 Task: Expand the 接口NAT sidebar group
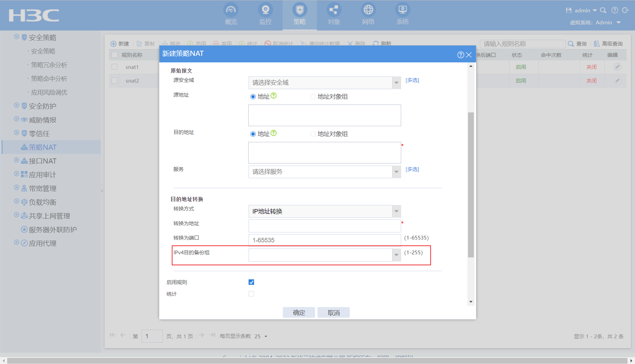pos(16,160)
